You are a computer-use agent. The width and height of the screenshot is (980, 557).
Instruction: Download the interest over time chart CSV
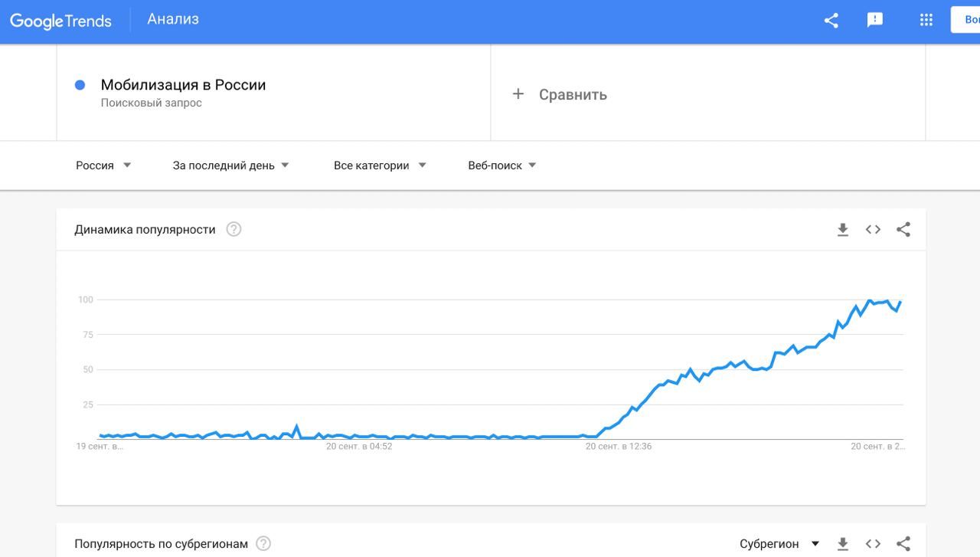pos(843,230)
